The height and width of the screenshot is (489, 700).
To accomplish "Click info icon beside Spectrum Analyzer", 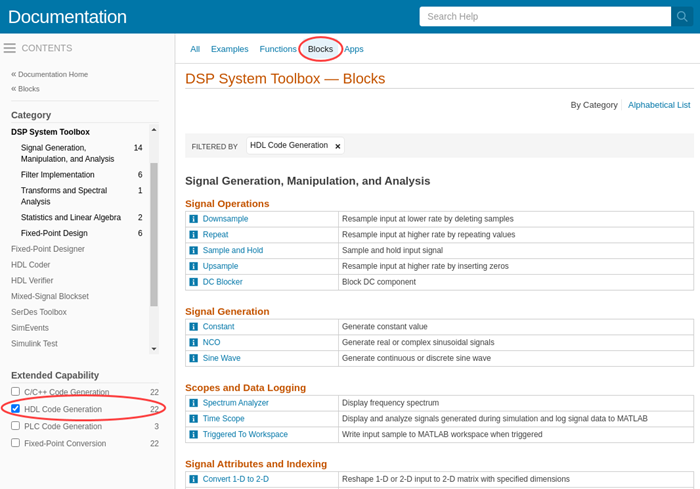I will pyautogui.click(x=194, y=402).
